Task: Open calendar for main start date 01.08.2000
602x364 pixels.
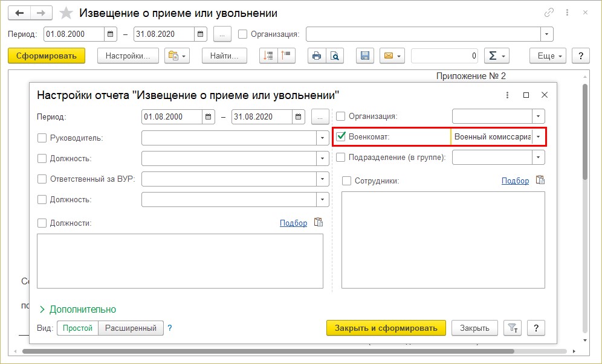Action: tap(110, 34)
